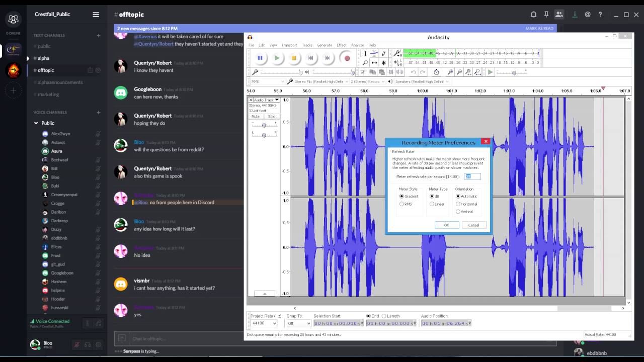Cancel the Recording Meter Preferences dialog
The width and height of the screenshot is (644, 362).
(x=474, y=225)
